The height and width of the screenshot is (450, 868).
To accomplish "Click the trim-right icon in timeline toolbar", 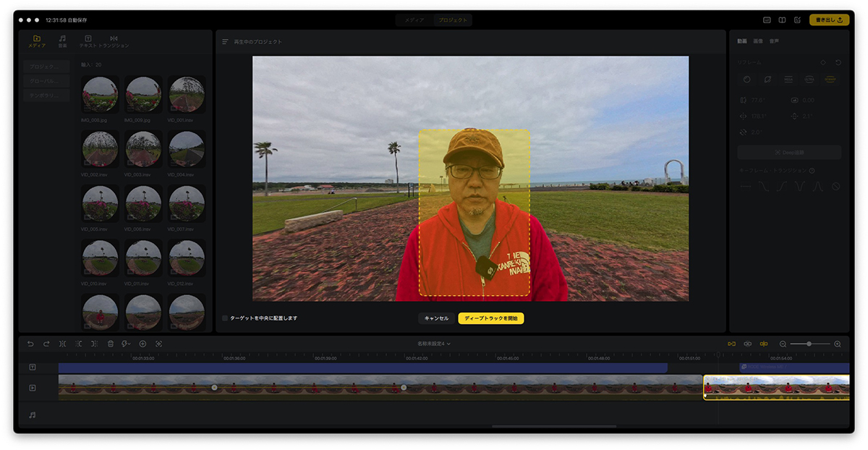I will pyautogui.click(x=94, y=344).
